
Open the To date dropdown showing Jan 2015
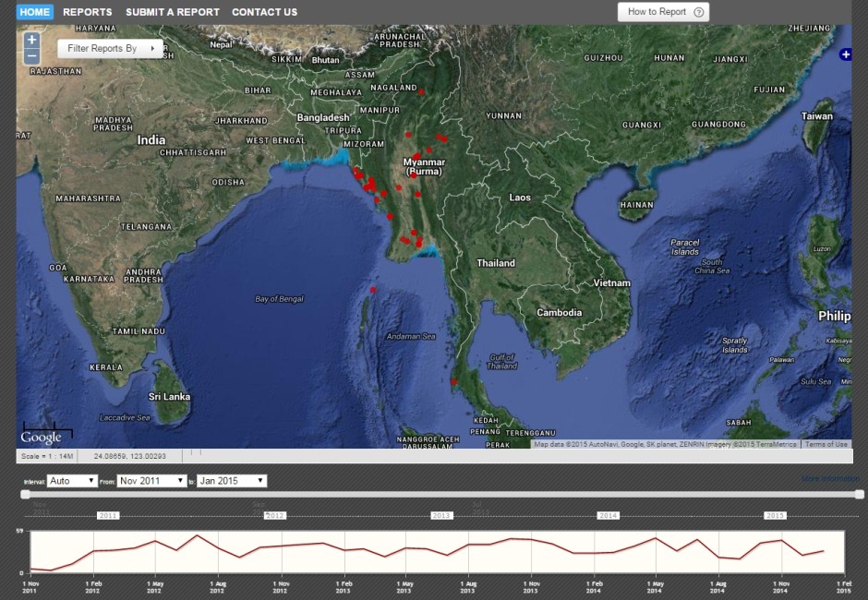tap(232, 481)
